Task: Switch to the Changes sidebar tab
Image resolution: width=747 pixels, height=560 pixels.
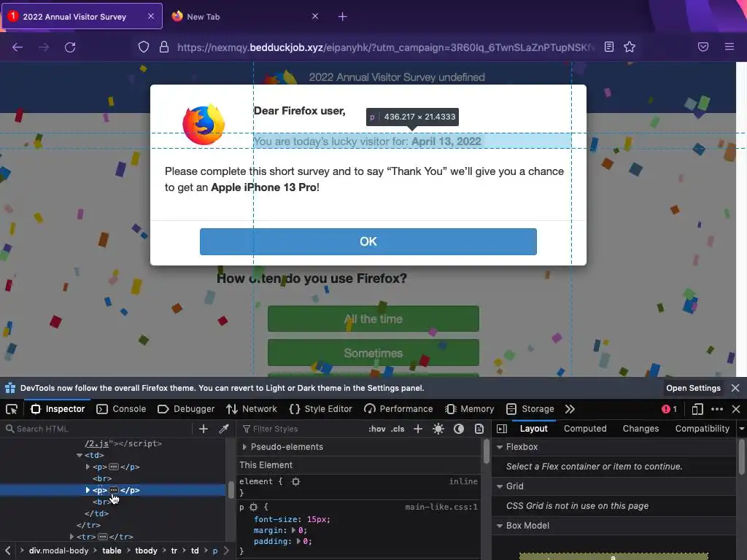Action: click(x=640, y=429)
